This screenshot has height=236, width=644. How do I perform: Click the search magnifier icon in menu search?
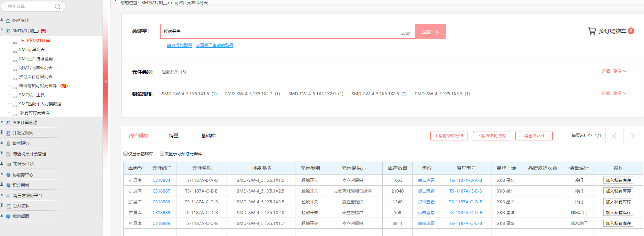(x=58, y=6)
